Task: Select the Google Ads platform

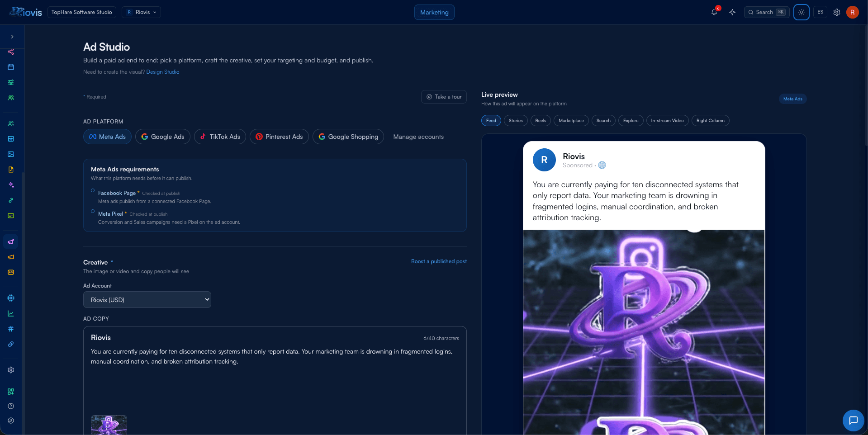Action: pos(163,137)
